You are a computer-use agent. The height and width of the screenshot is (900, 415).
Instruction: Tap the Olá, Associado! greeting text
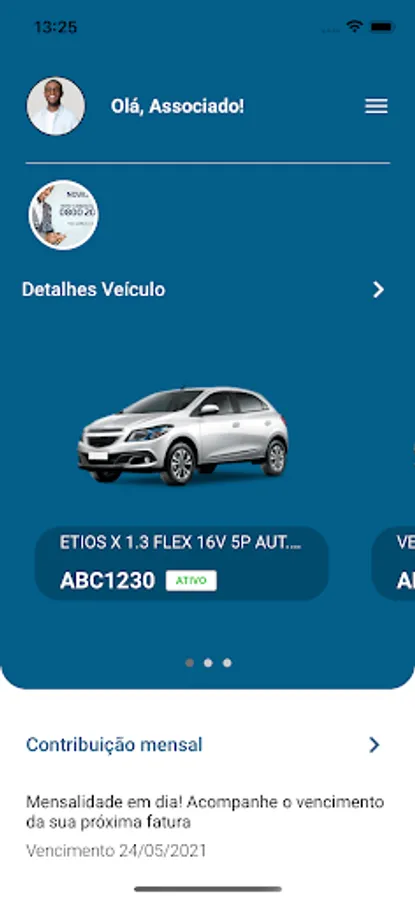(177, 106)
